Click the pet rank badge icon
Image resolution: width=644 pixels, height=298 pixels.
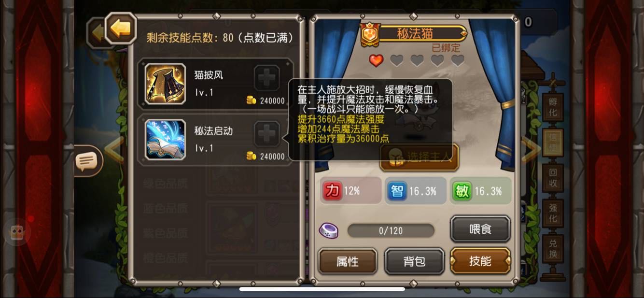370,34
